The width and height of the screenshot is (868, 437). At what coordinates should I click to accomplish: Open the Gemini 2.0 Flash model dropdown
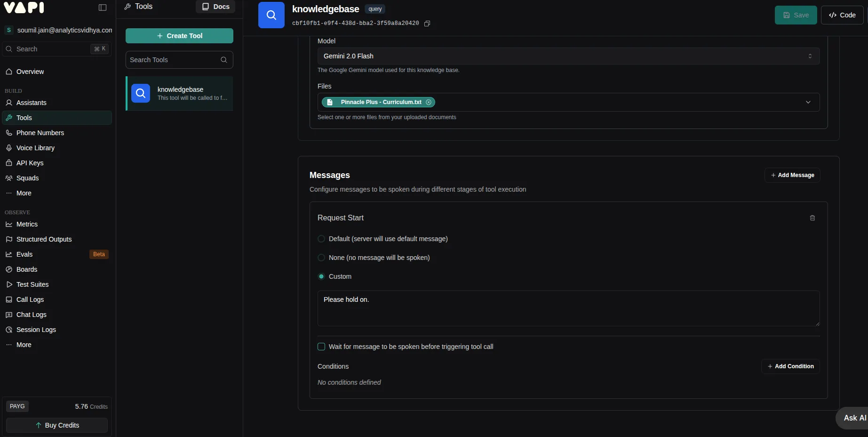point(568,56)
